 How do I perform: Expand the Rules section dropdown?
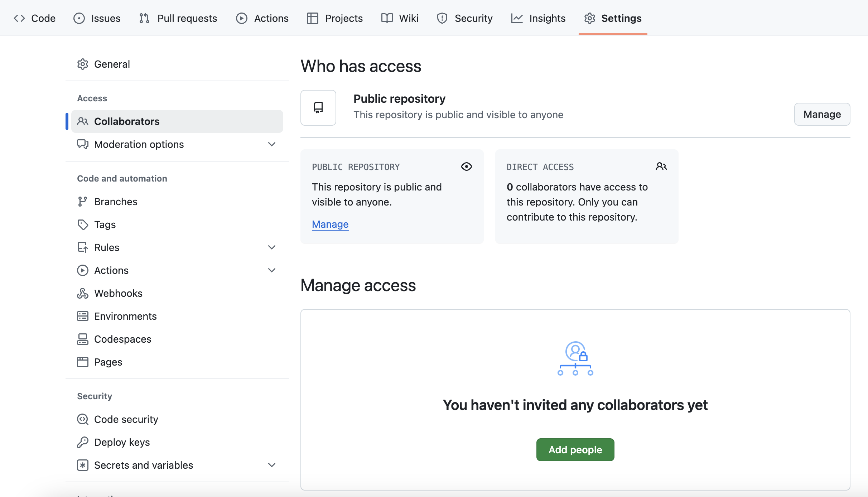(x=271, y=247)
